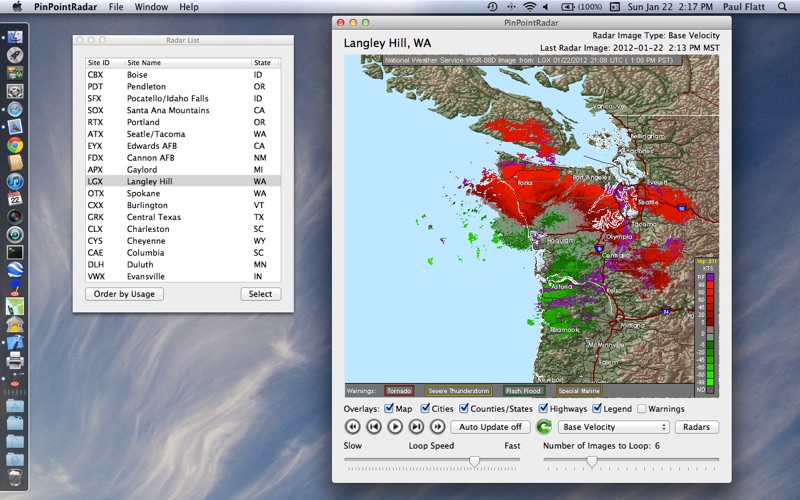Viewport: 800px width, 500px height.
Task: Select the Seatle/Tacoma ATX row
Action: (x=183, y=134)
